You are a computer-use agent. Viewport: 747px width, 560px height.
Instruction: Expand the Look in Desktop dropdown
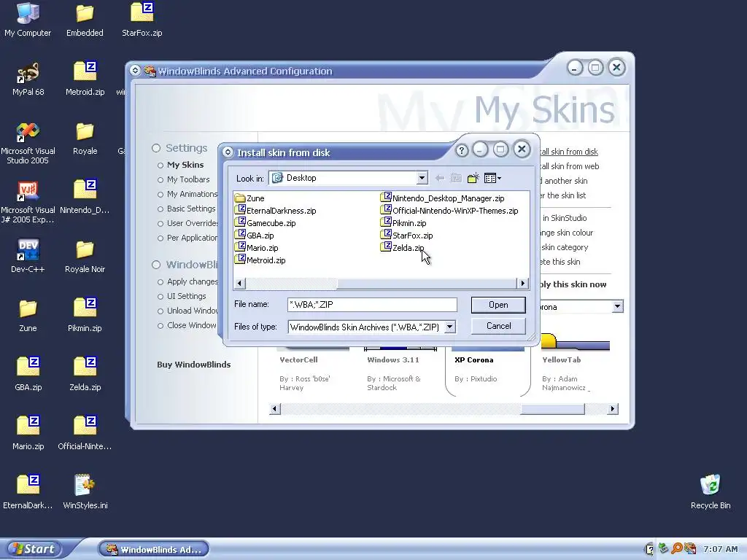pyautogui.click(x=422, y=178)
